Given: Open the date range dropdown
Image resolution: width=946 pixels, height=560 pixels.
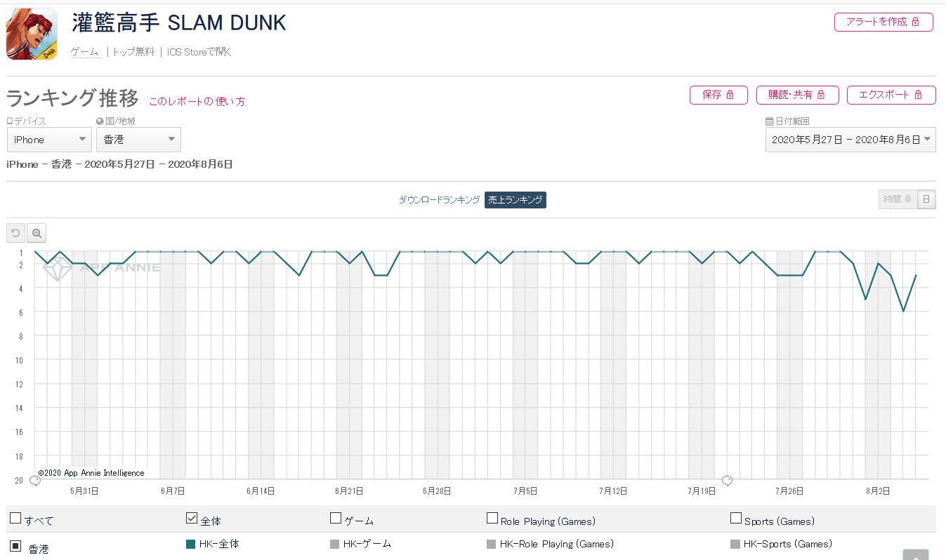Looking at the screenshot, I should point(850,140).
